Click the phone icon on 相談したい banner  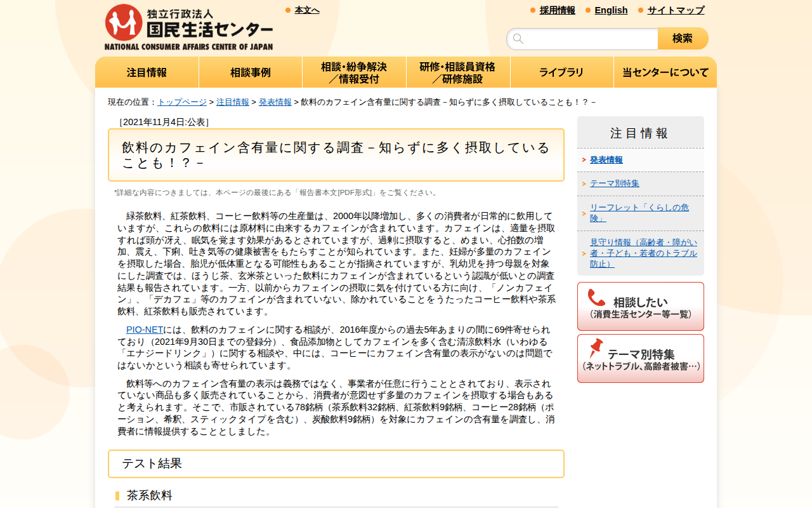(x=596, y=298)
